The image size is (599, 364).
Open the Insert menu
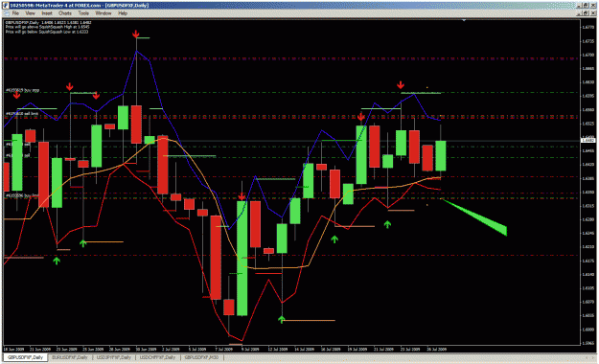tap(47, 13)
